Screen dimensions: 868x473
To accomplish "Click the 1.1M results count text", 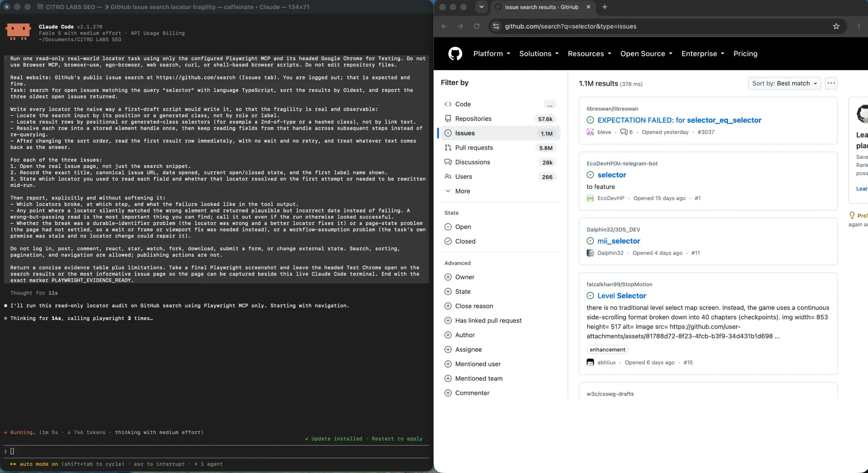I will point(598,84).
